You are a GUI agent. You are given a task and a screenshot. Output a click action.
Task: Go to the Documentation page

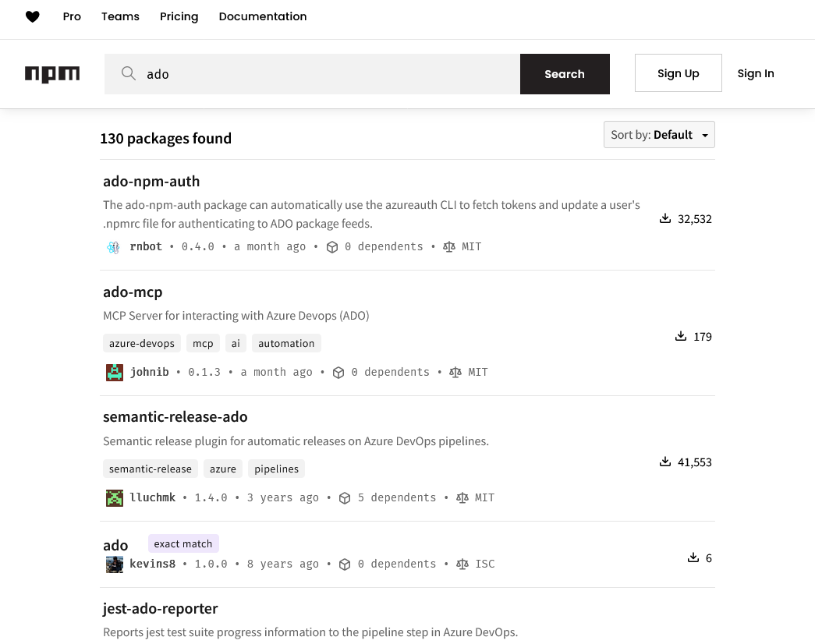263,16
